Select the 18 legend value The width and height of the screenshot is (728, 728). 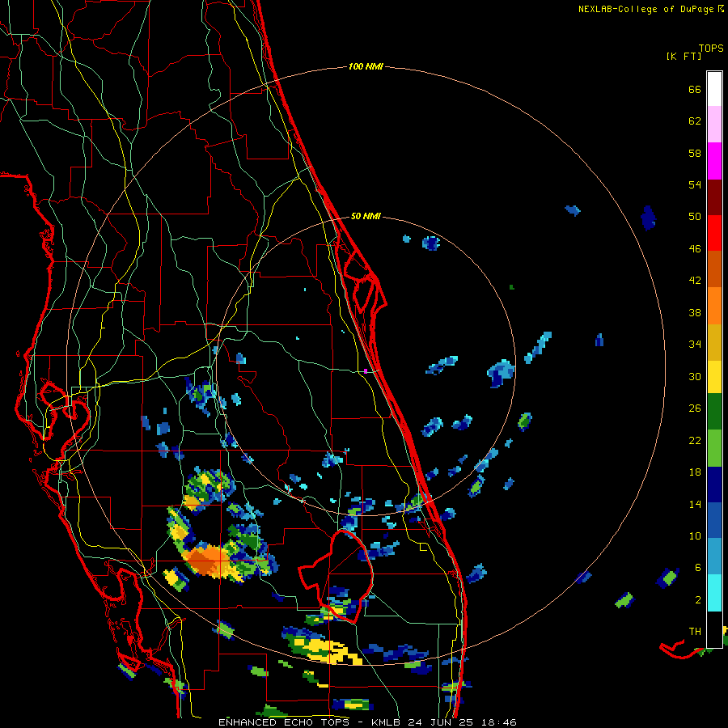click(x=695, y=472)
